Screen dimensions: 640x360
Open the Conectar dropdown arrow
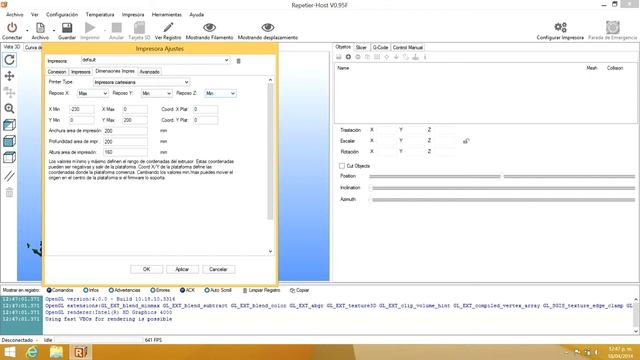click(x=27, y=30)
